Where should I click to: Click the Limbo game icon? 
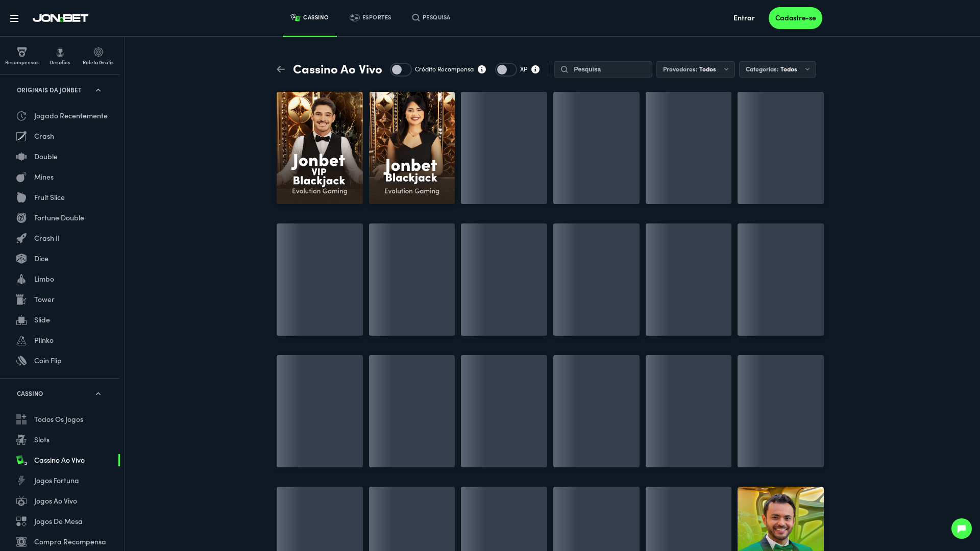click(21, 279)
